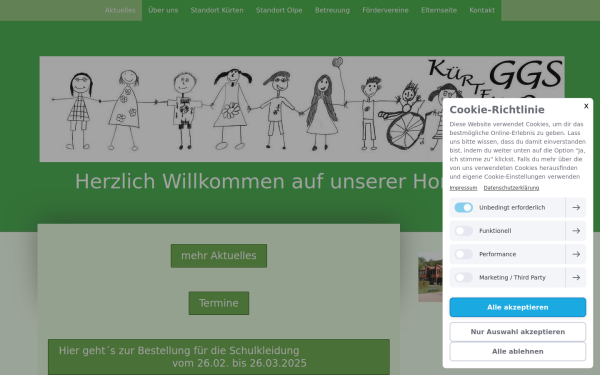Open the Elternseite menu item
This screenshot has height=375, width=600.
click(439, 10)
